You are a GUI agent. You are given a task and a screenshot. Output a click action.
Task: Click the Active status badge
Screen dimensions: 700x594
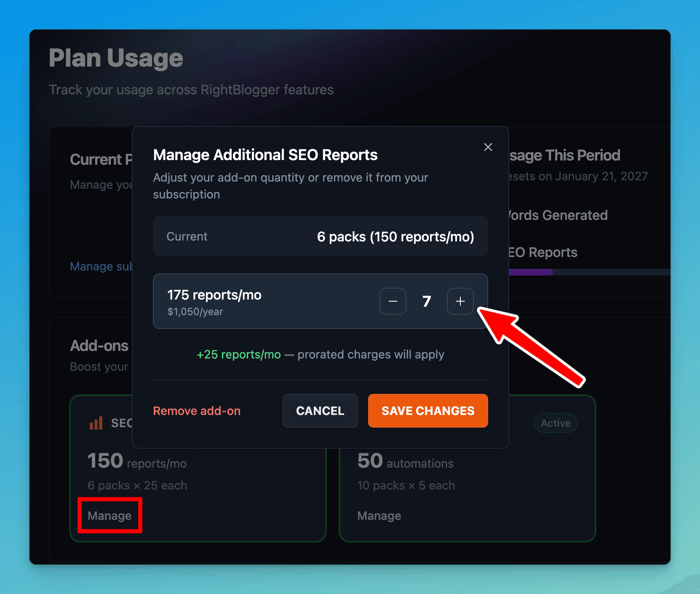555,423
